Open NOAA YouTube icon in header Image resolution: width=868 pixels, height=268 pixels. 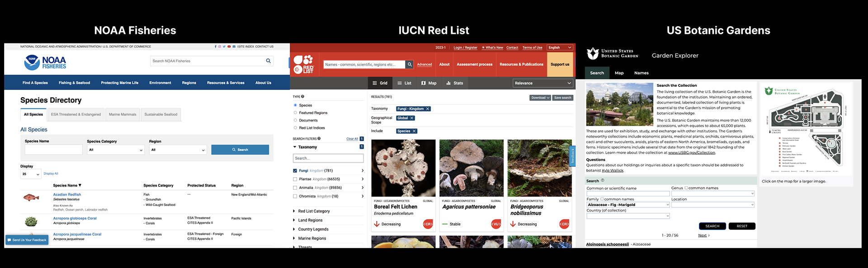click(229, 47)
